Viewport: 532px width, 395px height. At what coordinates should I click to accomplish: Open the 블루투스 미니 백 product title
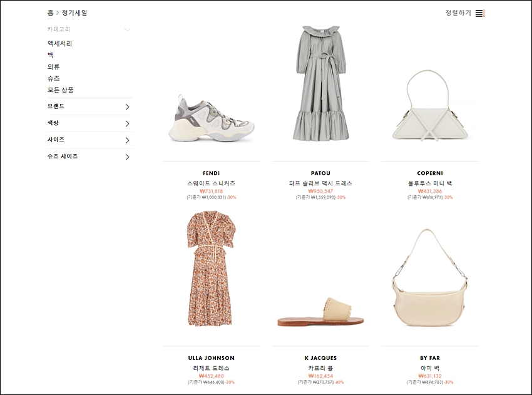[430, 183]
